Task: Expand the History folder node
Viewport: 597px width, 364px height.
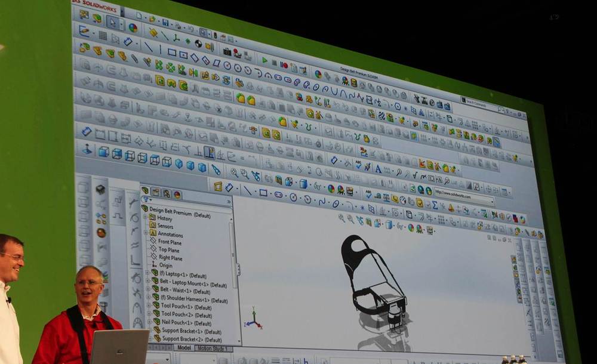Action: pos(146,218)
